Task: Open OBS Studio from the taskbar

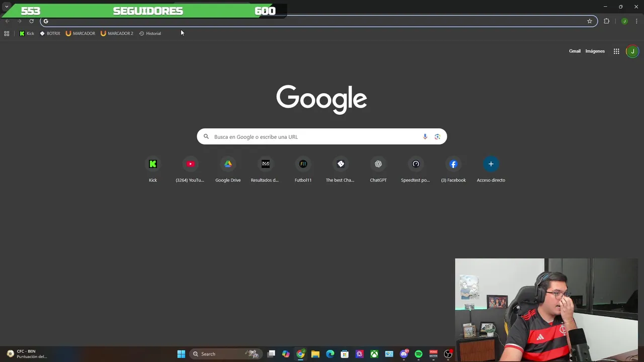Action: [x=448, y=354]
